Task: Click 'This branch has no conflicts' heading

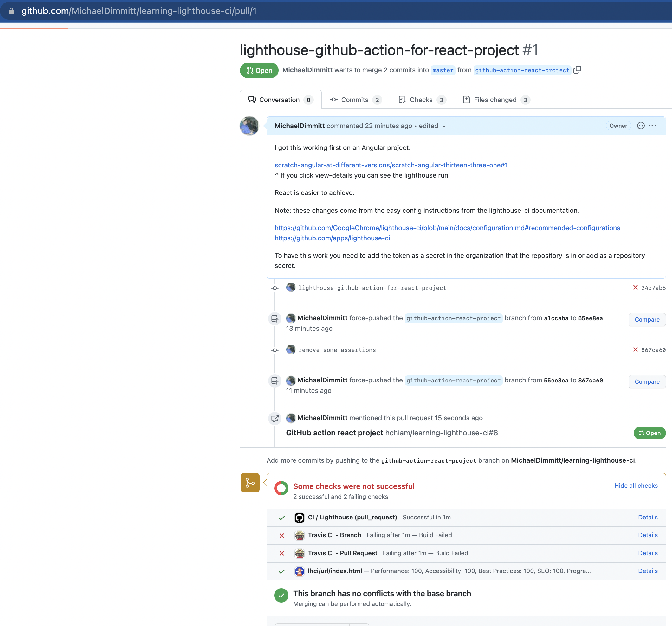Action: click(382, 594)
